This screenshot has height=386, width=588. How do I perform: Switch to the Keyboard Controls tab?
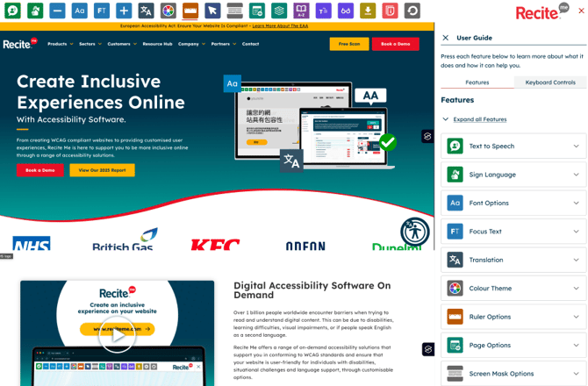point(550,82)
